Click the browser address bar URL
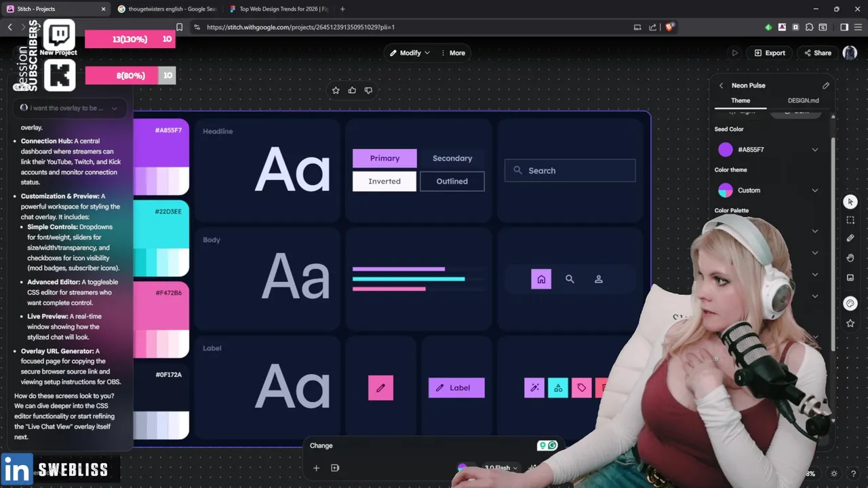The image size is (868, 488). [x=300, y=27]
